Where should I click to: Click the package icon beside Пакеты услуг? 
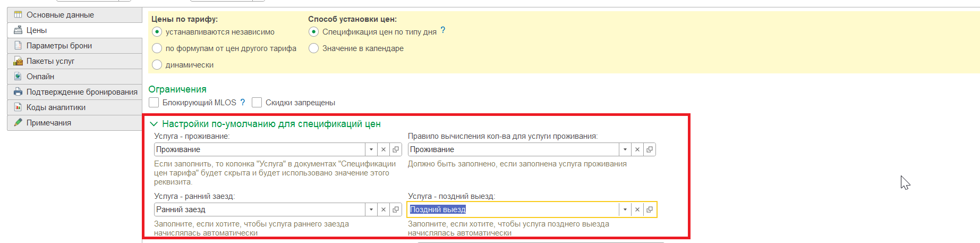18,61
